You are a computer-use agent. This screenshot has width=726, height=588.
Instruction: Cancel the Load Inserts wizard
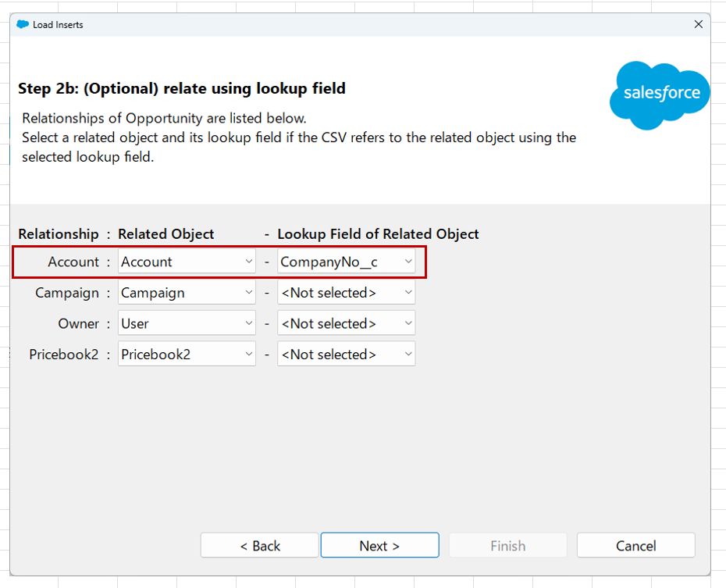635,545
